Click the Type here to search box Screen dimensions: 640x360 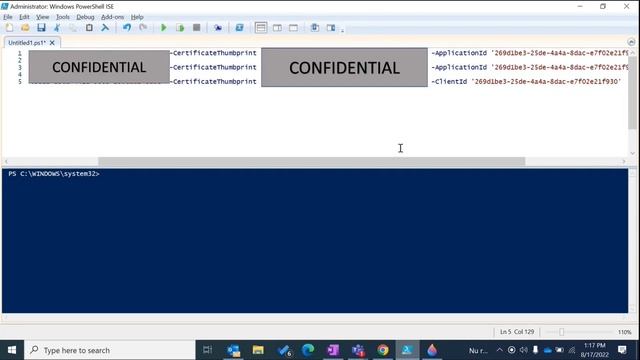[110, 350]
